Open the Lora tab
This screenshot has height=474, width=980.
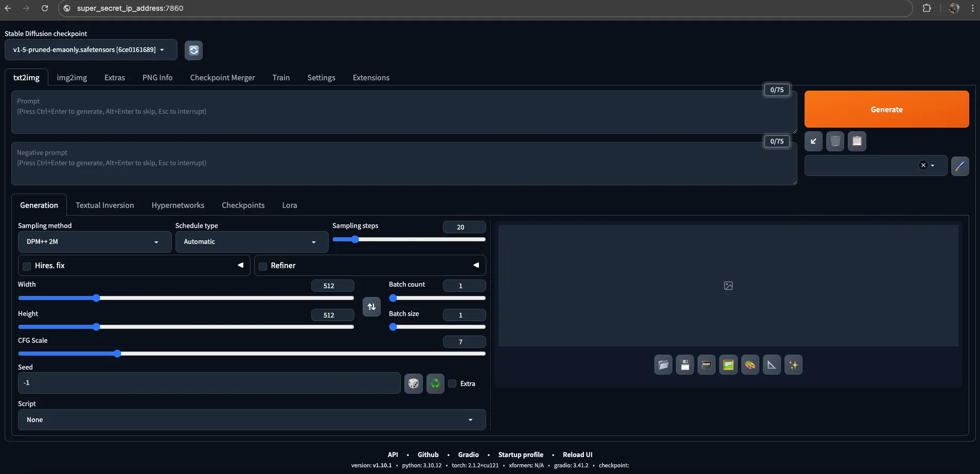click(290, 205)
